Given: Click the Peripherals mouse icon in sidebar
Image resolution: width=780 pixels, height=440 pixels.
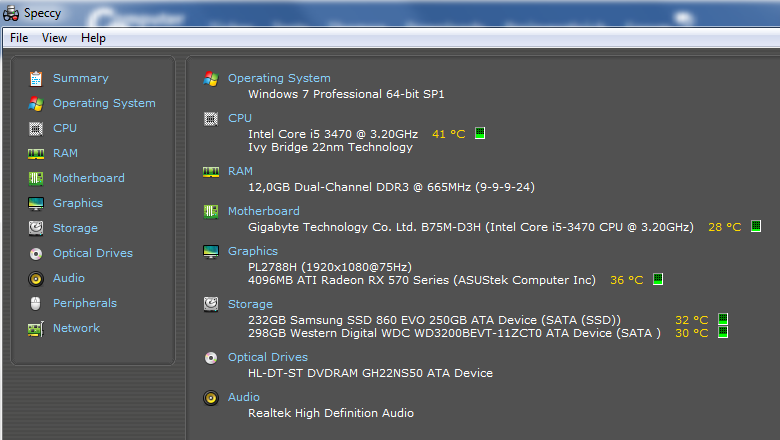Looking at the screenshot, I should click(35, 303).
